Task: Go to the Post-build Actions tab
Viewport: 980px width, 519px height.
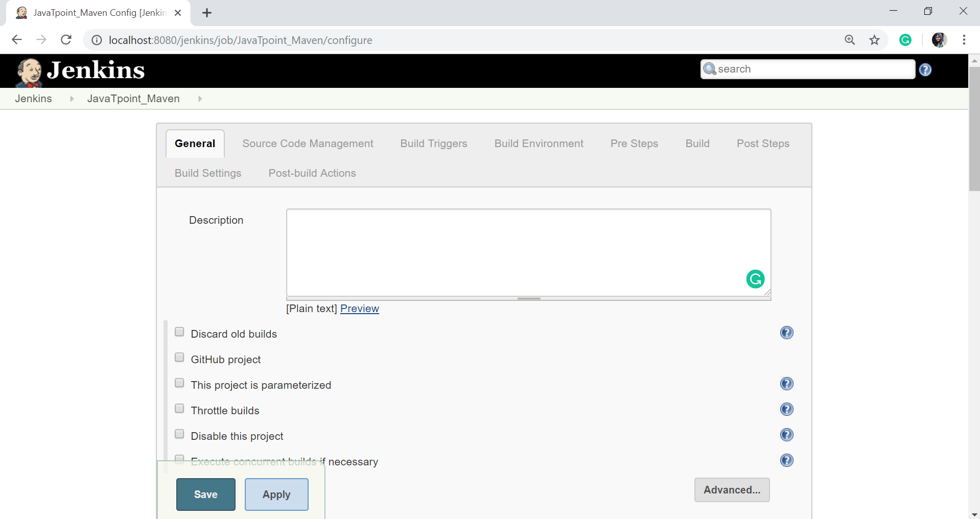Action: click(x=312, y=173)
